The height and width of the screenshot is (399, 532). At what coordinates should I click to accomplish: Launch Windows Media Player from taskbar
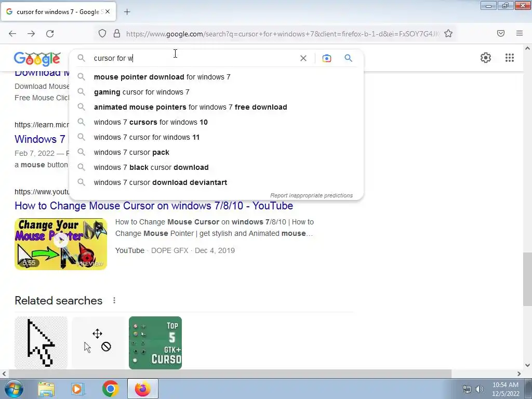point(77,389)
